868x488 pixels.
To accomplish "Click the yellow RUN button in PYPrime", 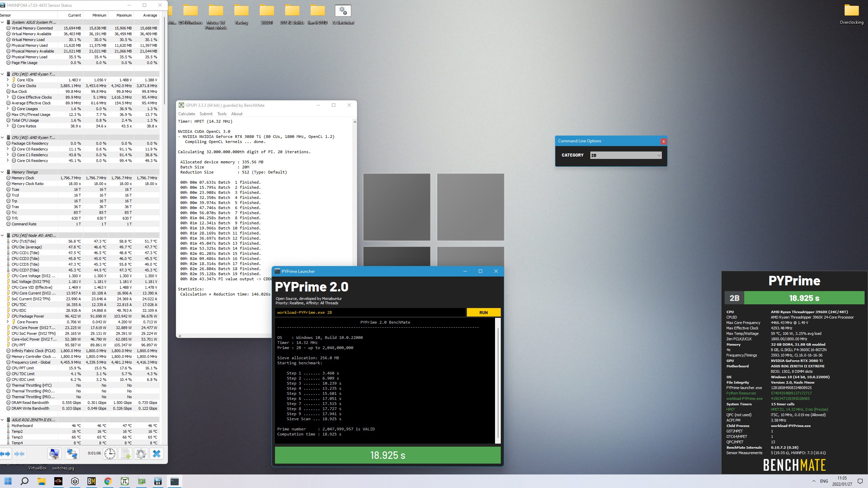I will [484, 312].
